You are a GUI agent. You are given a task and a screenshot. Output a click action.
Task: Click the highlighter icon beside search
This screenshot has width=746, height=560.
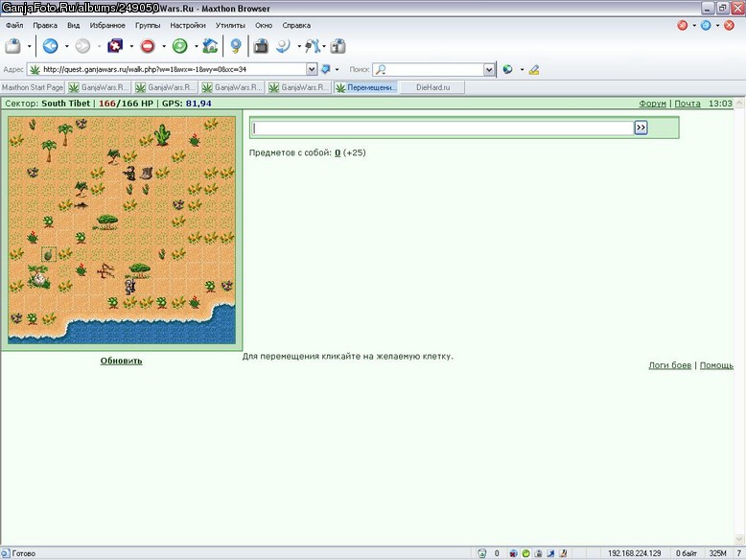tap(534, 69)
